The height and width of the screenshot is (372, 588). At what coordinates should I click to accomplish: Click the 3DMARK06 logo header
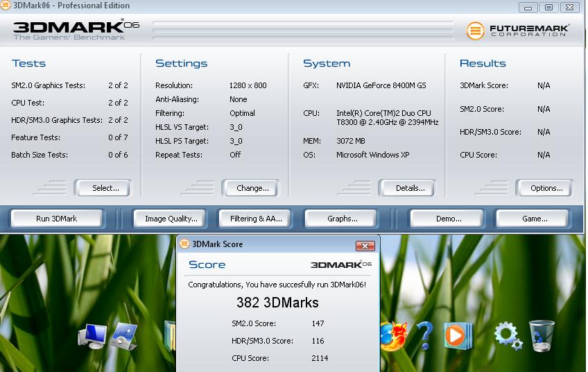pyautogui.click(x=76, y=30)
